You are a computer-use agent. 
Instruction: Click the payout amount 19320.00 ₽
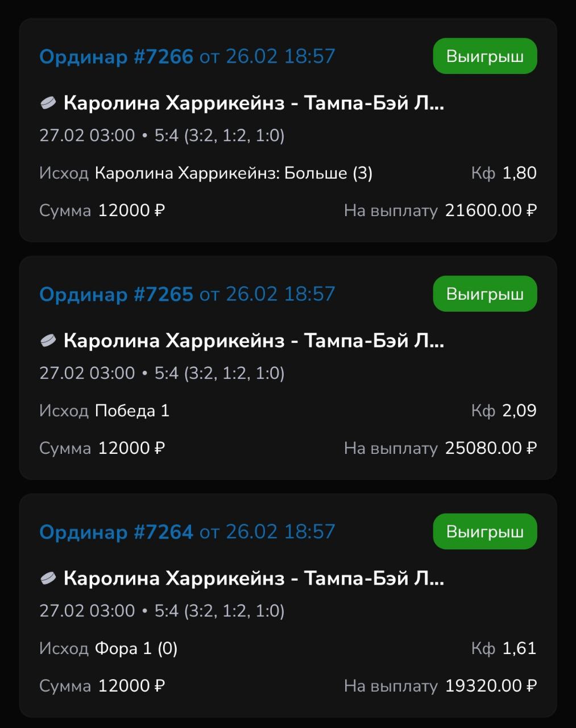pyautogui.click(x=491, y=686)
